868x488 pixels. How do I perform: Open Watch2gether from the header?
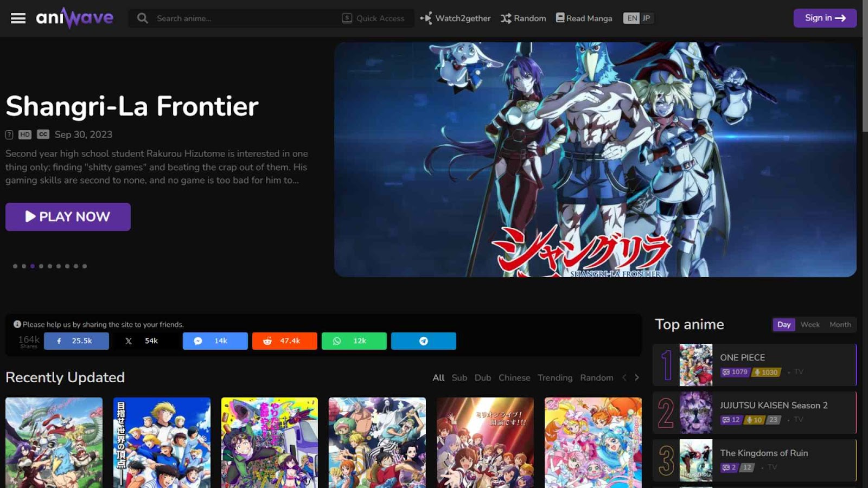click(456, 18)
